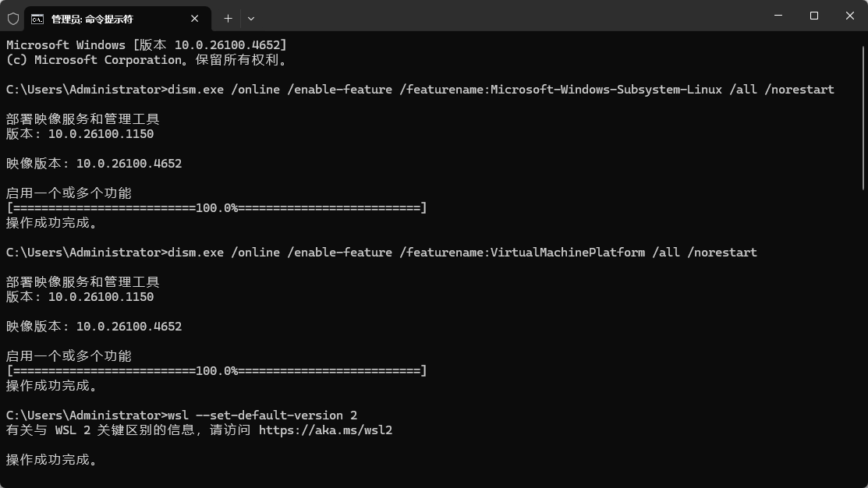Minimize the terminal window
Viewport: 868px width, 488px height.
[778, 16]
